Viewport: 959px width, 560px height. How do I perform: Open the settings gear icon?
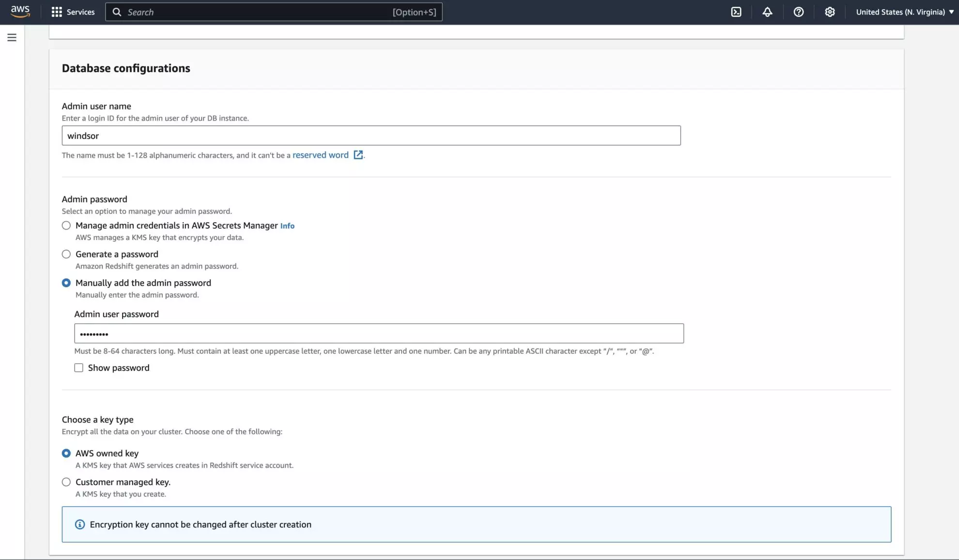pyautogui.click(x=830, y=12)
